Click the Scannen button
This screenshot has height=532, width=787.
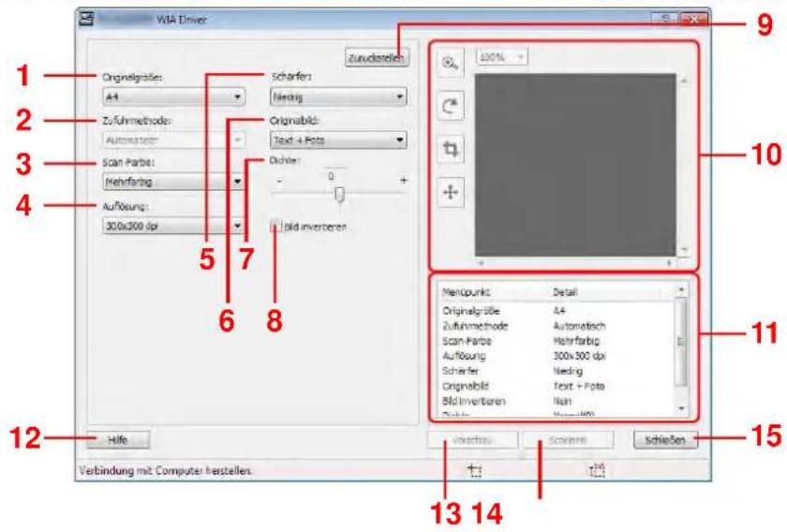coord(568,440)
